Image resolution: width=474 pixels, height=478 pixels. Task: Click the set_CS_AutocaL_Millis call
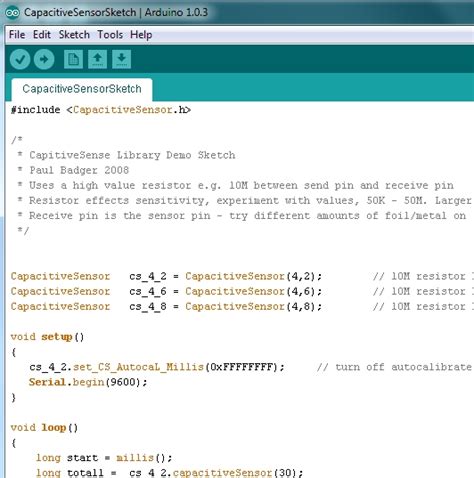tap(157, 367)
